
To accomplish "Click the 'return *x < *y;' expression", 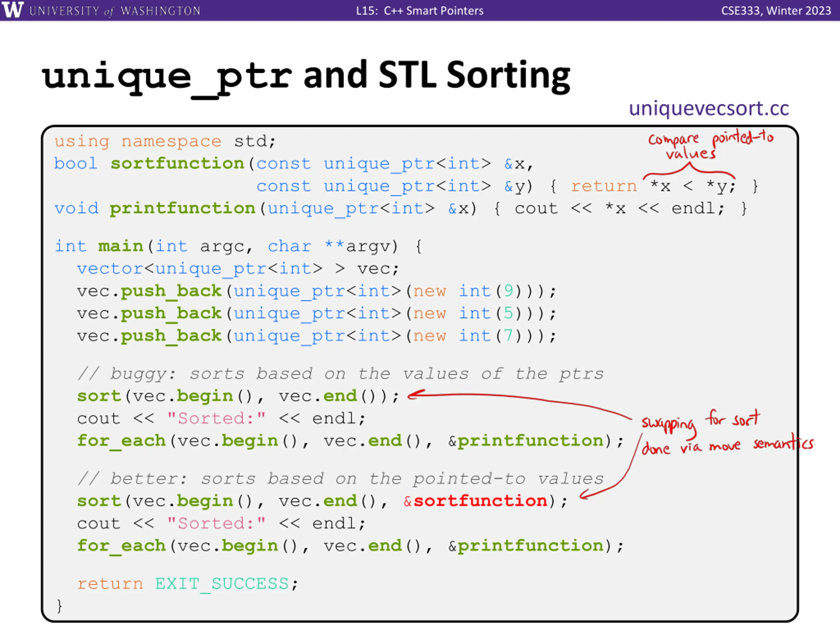I will pyautogui.click(x=653, y=186).
